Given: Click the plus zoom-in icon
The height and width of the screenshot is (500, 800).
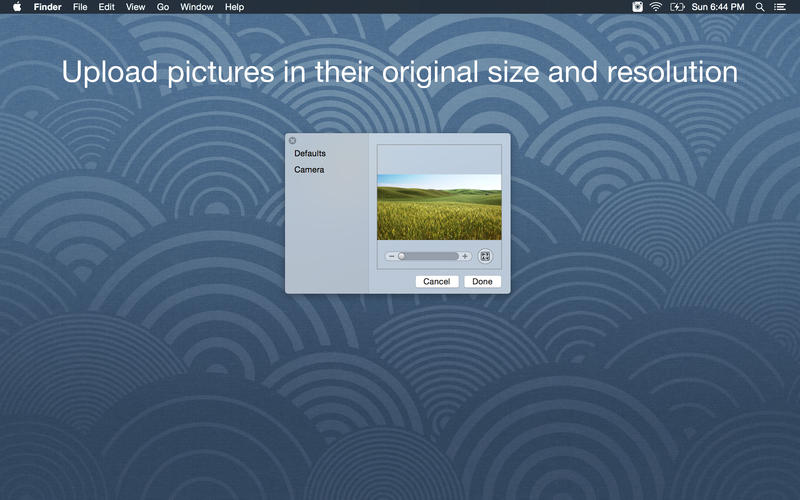Looking at the screenshot, I should pyautogui.click(x=465, y=256).
